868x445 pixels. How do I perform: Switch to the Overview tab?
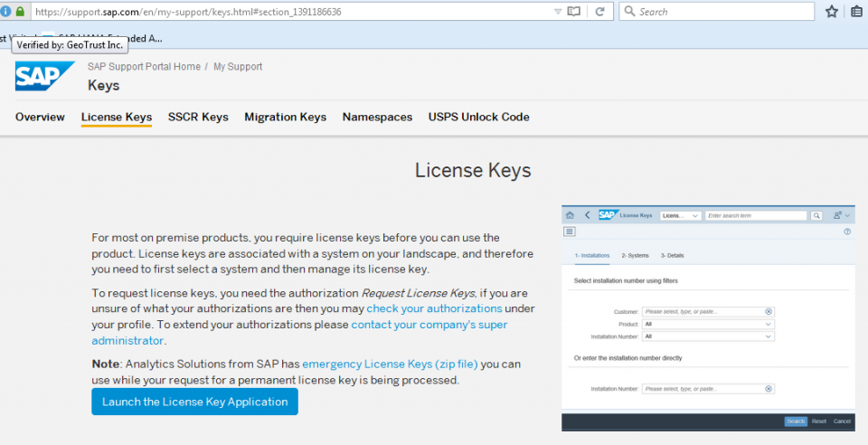pos(40,118)
